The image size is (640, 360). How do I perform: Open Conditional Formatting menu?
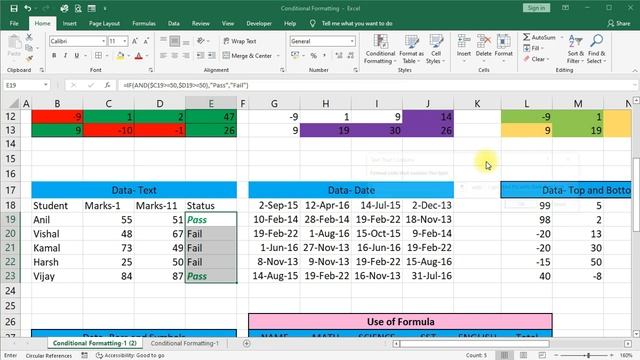(x=380, y=50)
